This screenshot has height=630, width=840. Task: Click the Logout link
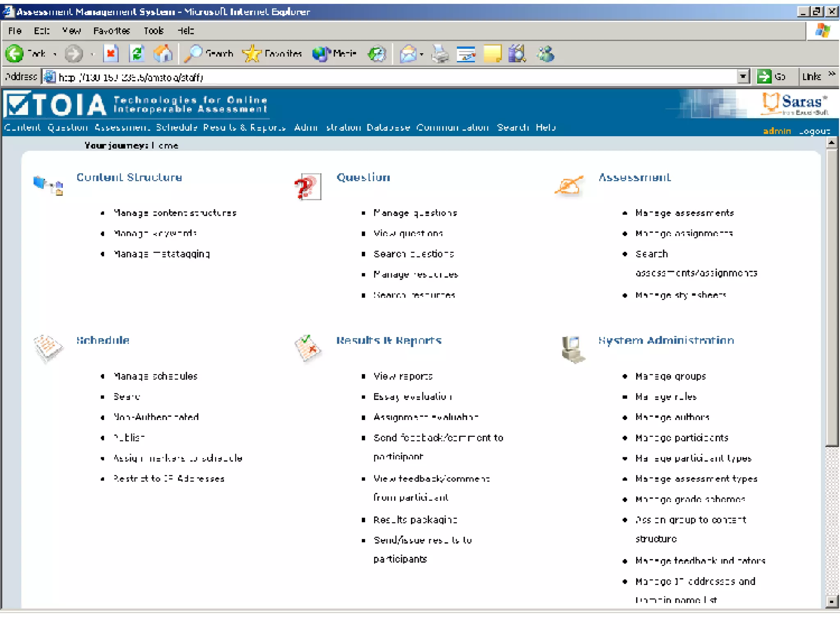815,131
